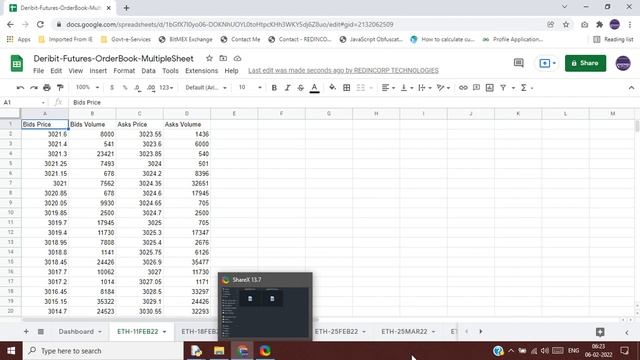
Task: Insert chart from toolbar
Action: (489, 88)
